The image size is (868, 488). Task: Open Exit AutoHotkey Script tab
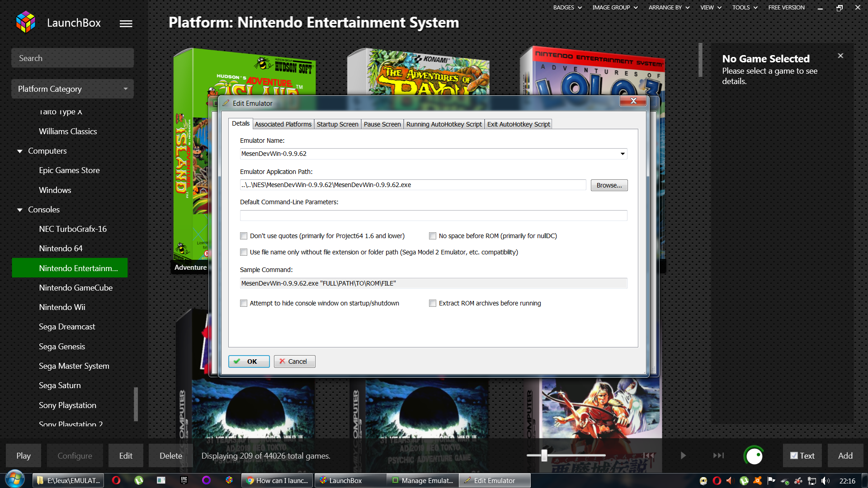[519, 124]
